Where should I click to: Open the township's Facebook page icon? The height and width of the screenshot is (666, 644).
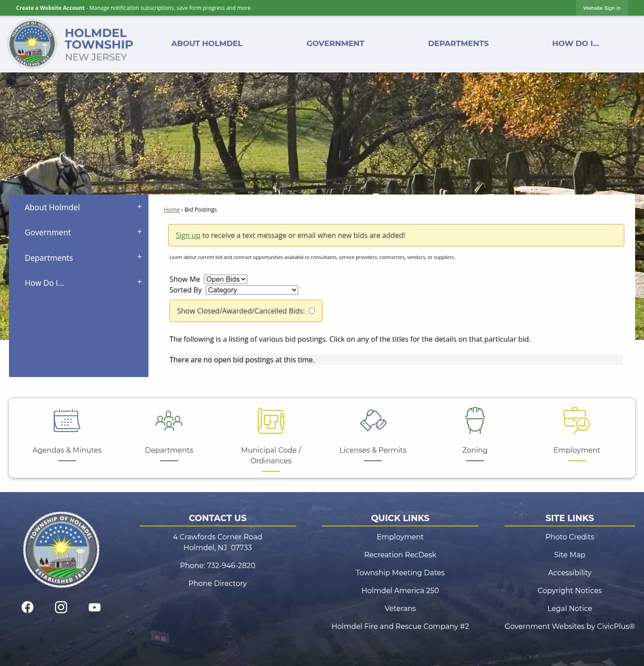[x=27, y=607]
